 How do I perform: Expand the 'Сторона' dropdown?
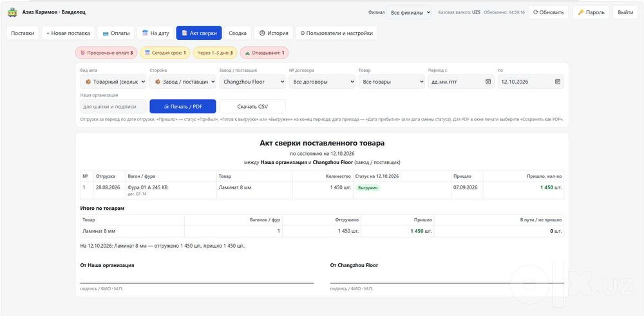click(x=183, y=82)
